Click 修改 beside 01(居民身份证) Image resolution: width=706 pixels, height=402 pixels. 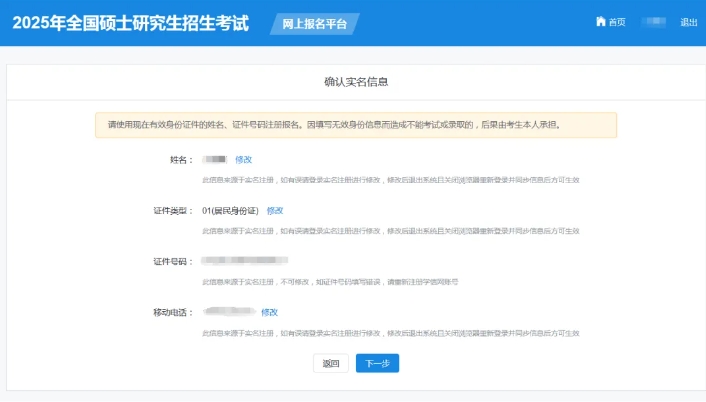[275, 211]
